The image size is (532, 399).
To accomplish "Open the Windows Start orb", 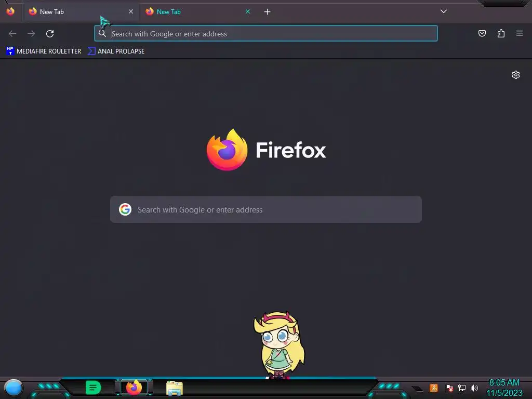I will coord(13,388).
